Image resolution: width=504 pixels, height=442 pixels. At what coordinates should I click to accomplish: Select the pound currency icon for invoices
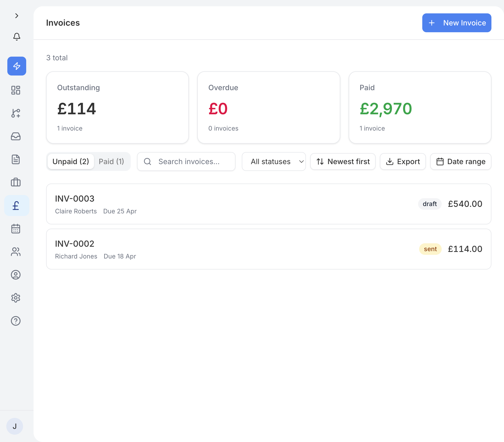16,206
